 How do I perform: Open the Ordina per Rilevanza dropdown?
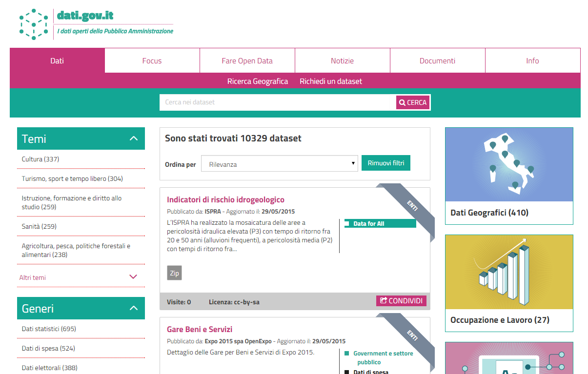tap(280, 164)
